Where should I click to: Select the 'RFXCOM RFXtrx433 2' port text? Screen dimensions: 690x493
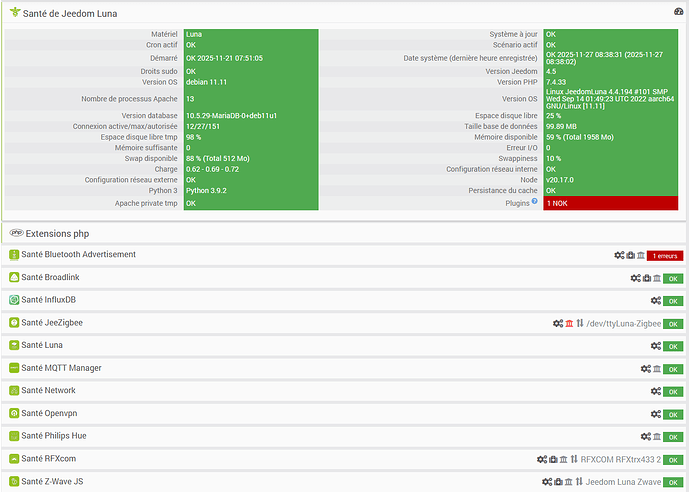coord(620,460)
